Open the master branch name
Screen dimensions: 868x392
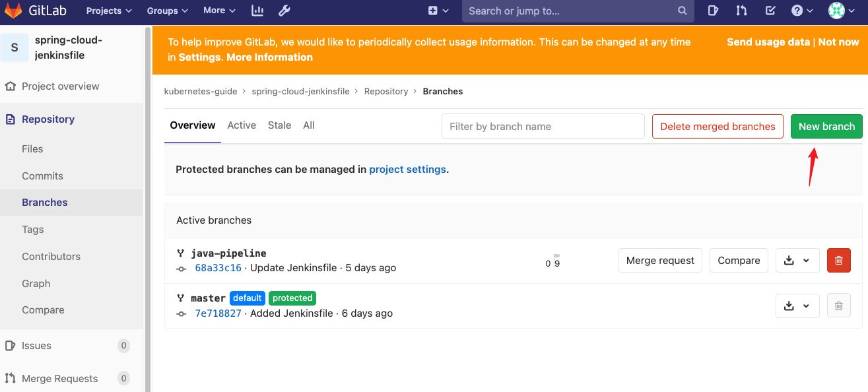click(x=208, y=298)
